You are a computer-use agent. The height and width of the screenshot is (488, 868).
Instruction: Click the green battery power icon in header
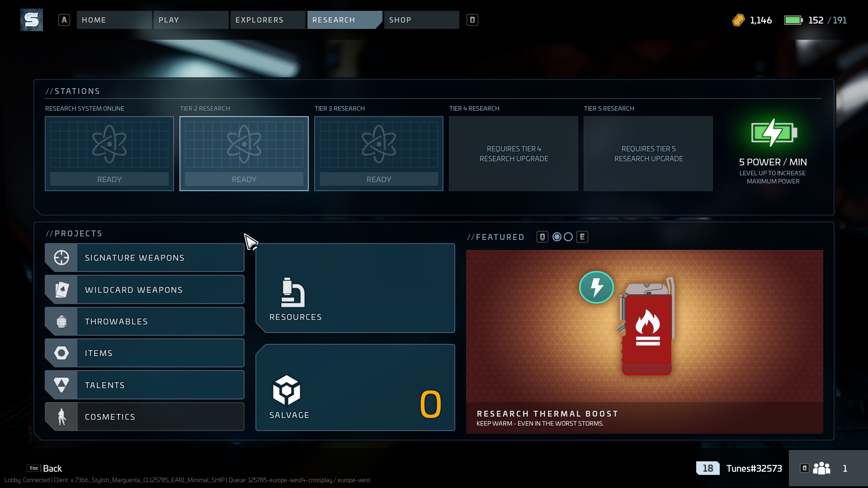793,20
